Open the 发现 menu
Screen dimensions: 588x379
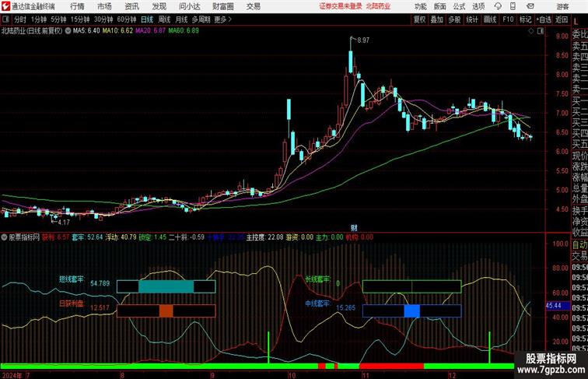pyautogui.click(x=159, y=6)
